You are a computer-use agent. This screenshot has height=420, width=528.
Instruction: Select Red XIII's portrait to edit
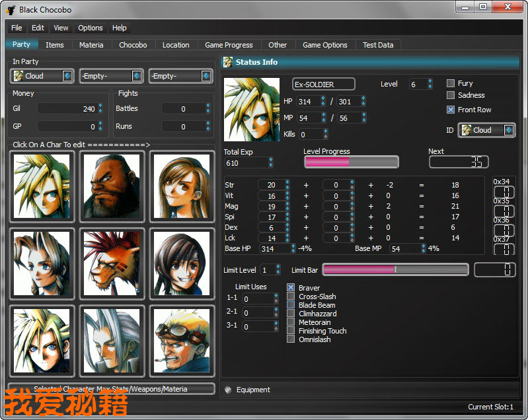[x=112, y=263]
